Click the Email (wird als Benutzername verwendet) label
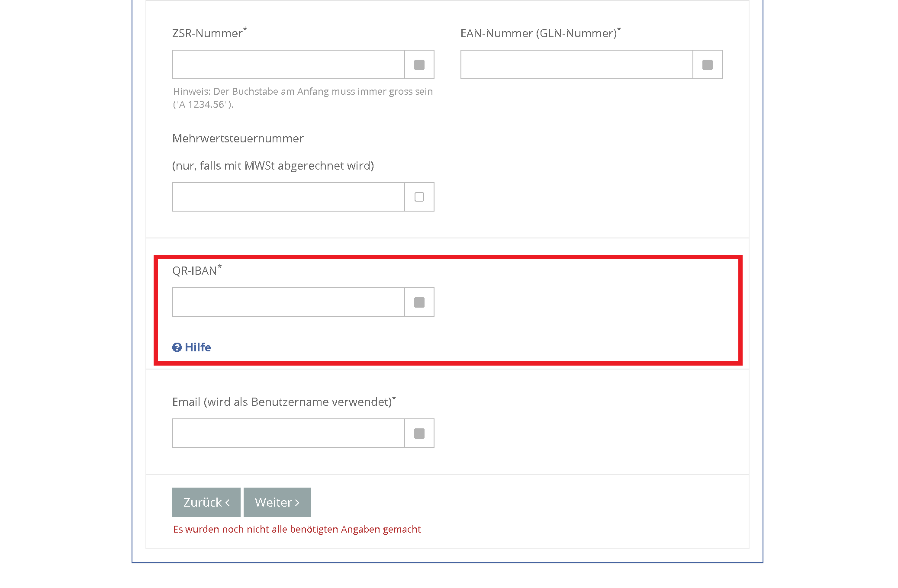This screenshot has width=898, height=588. click(x=284, y=402)
